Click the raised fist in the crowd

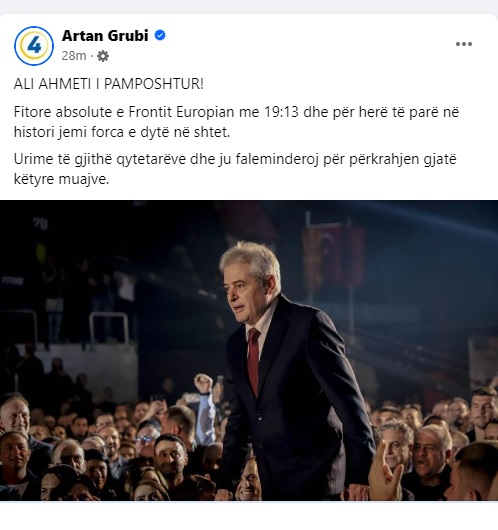coord(203,383)
